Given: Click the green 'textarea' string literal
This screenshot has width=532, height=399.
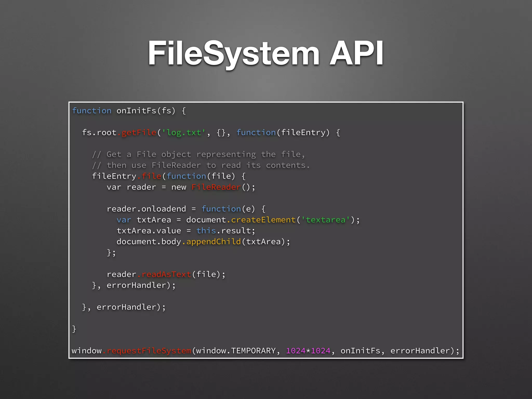Looking at the screenshot, I should 326,220.
